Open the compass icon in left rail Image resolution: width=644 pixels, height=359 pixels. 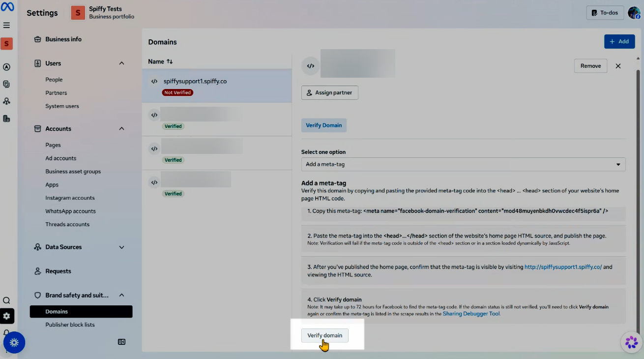pos(6,67)
